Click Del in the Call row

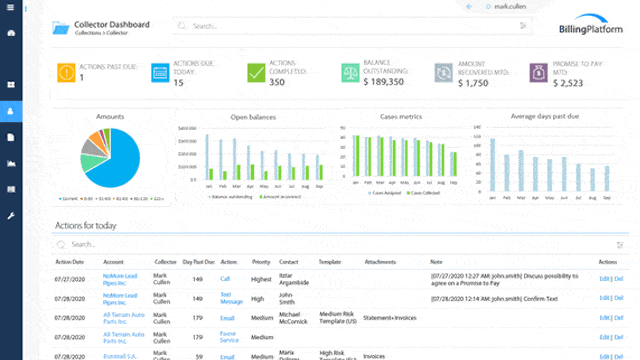tap(619, 279)
